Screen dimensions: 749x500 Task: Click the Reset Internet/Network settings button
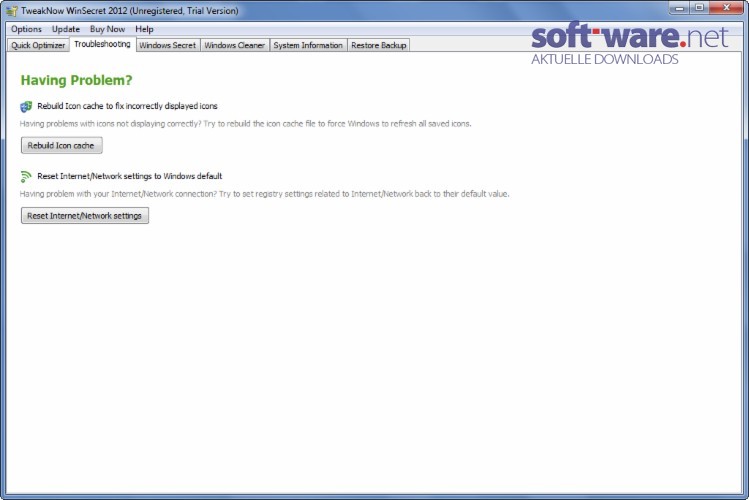tap(85, 216)
